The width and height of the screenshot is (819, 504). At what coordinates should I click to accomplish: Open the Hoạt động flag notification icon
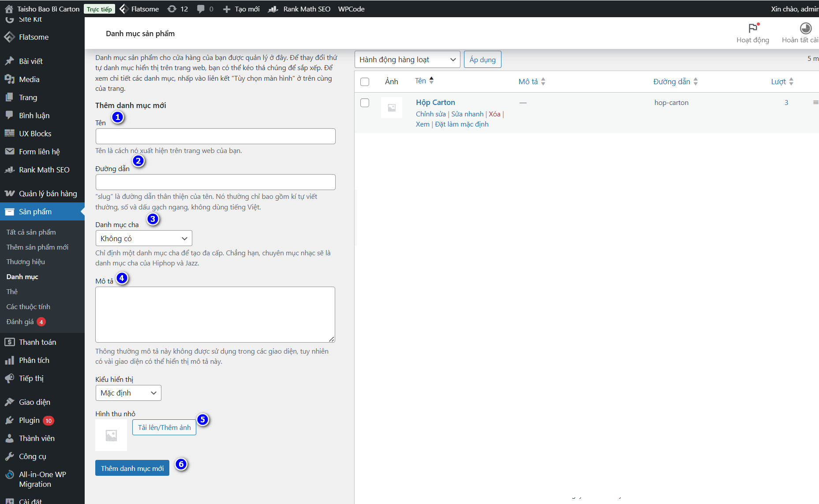coord(753,29)
